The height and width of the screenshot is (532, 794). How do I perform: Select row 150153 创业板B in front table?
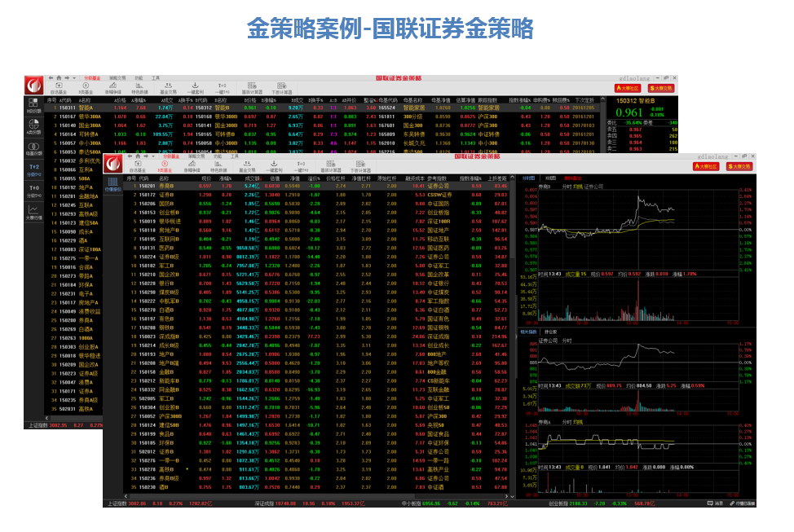click(x=316, y=213)
